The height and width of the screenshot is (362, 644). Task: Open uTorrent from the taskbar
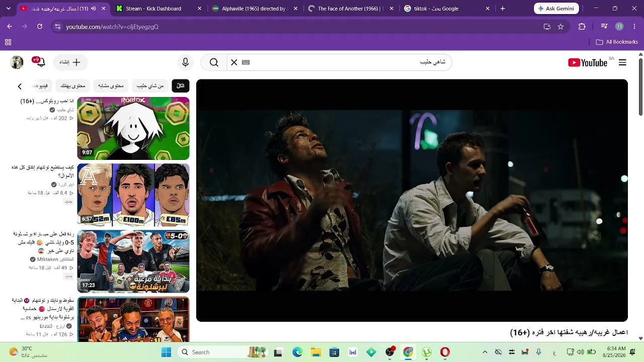coord(427,352)
